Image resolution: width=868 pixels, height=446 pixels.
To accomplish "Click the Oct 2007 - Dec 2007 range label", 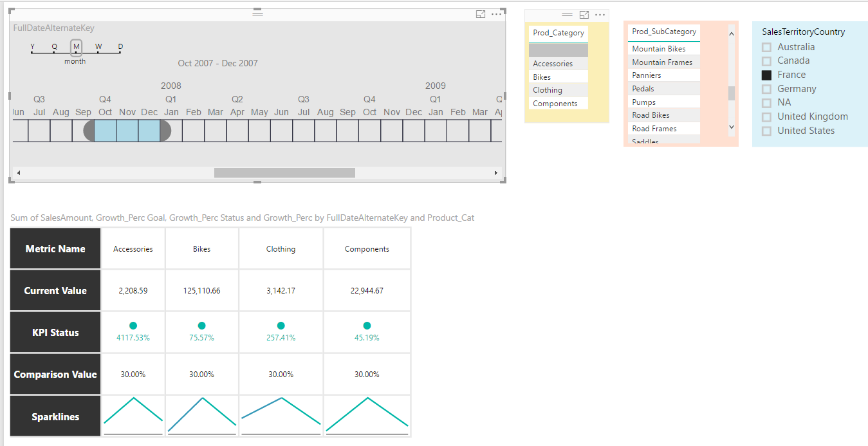I will tap(218, 63).
